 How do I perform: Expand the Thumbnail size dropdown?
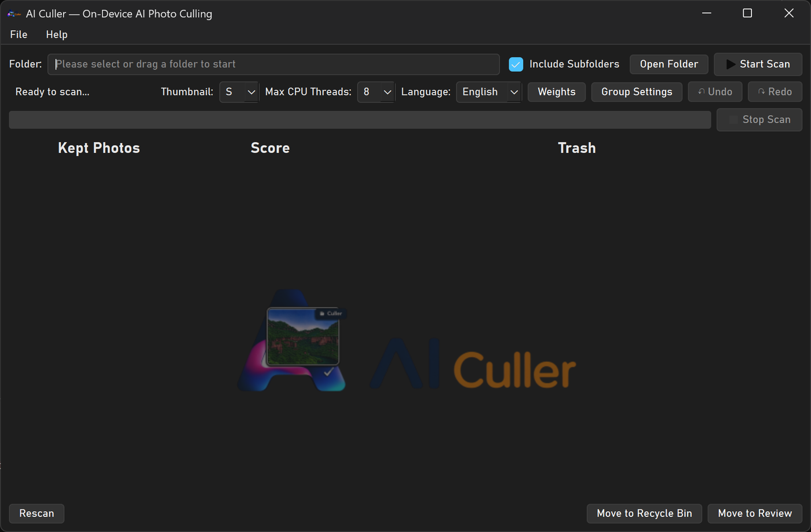(239, 92)
